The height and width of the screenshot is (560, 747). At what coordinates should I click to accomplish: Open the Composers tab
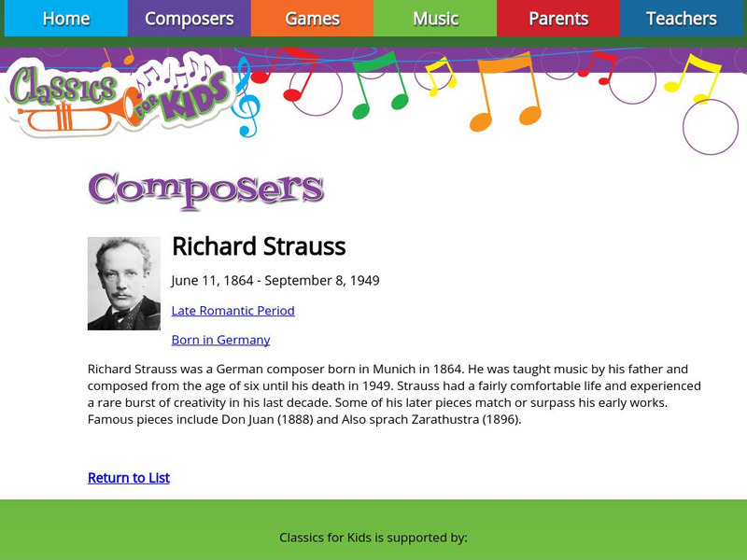pyautogui.click(x=190, y=18)
